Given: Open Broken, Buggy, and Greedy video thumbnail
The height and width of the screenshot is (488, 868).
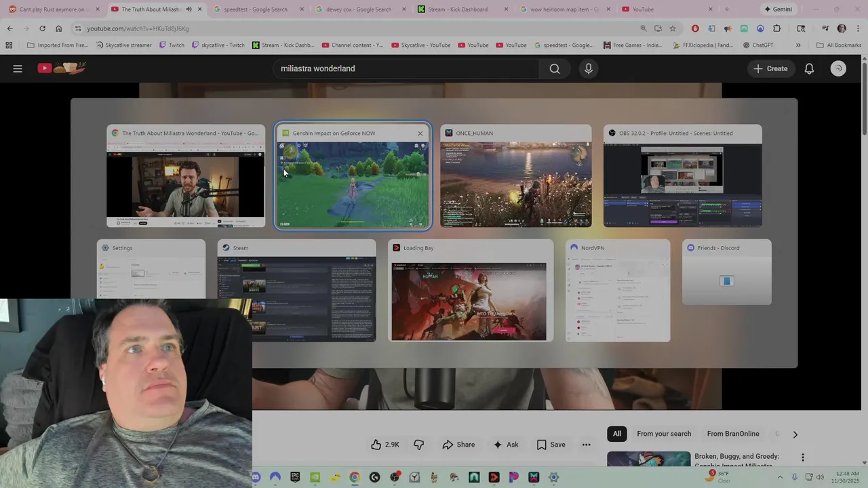Looking at the screenshot, I should [x=649, y=459].
